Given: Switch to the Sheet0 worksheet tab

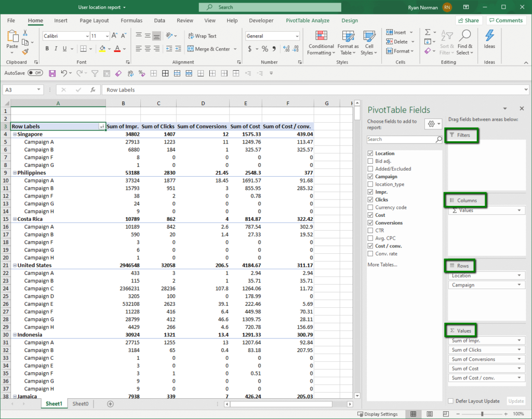Looking at the screenshot, I should 81,403.
